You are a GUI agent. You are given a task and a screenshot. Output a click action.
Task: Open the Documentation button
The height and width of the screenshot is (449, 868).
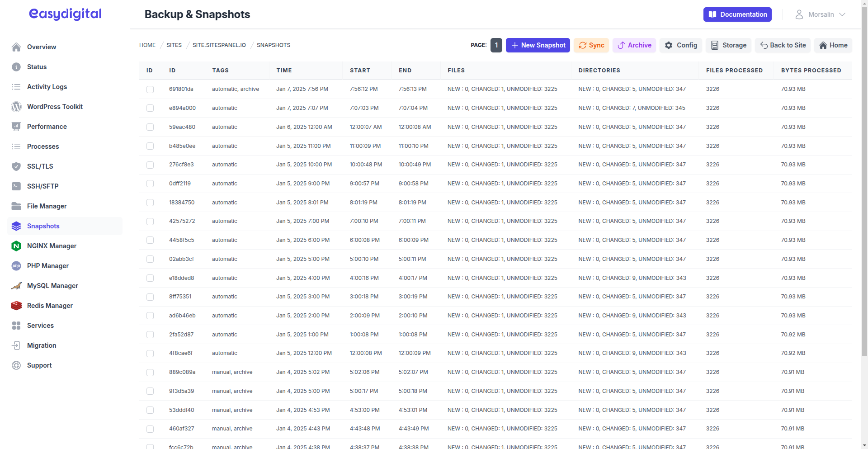tap(737, 14)
